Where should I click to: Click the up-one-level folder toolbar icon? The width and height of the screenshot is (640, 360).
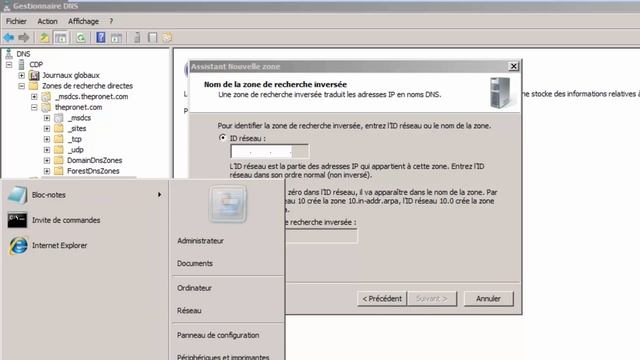[x=44, y=38]
